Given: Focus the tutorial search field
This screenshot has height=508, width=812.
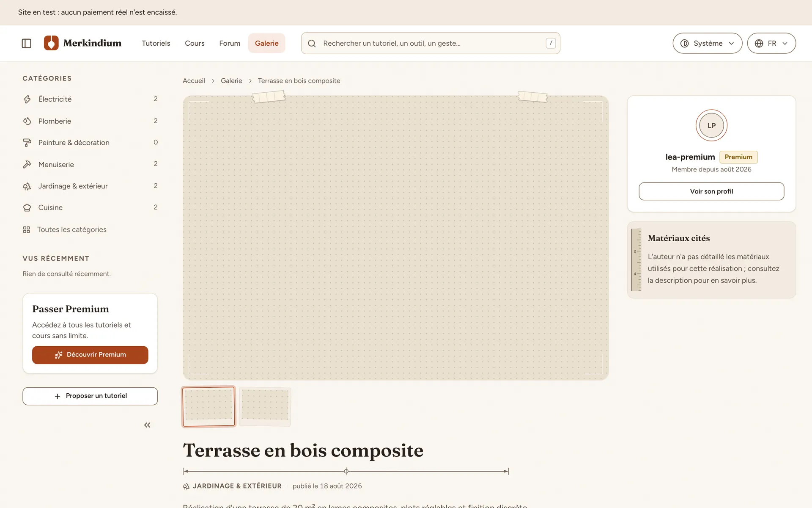Looking at the screenshot, I should tap(431, 43).
